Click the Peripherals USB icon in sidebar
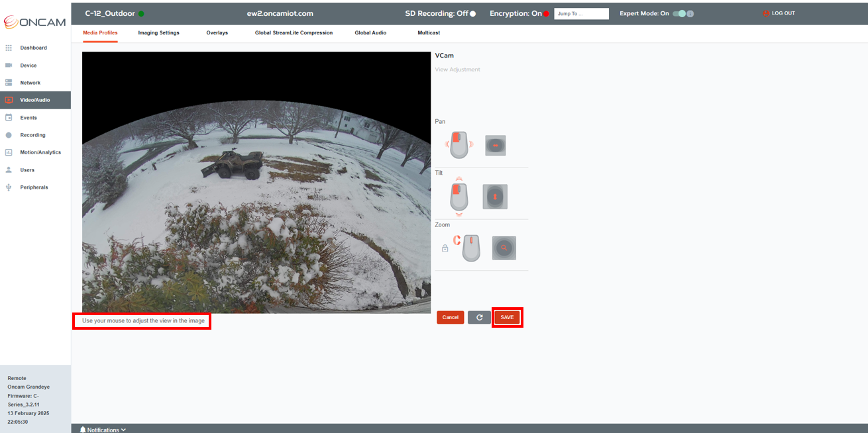Screen dimensions: 868x433 9,187
